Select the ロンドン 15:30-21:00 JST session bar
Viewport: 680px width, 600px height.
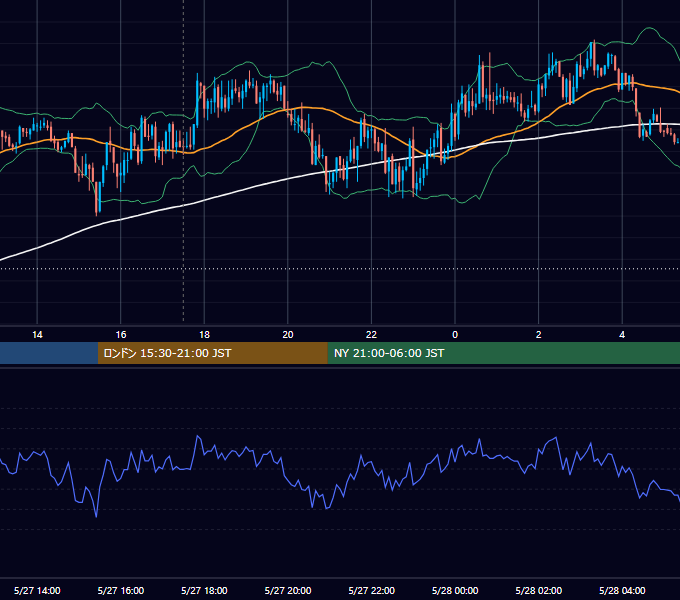212,353
